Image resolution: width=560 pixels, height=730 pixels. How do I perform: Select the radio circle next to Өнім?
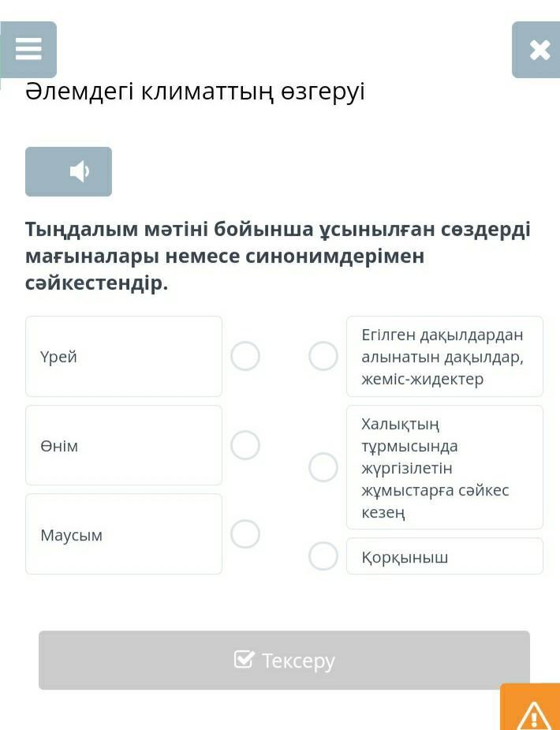pyautogui.click(x=245, y=445)
